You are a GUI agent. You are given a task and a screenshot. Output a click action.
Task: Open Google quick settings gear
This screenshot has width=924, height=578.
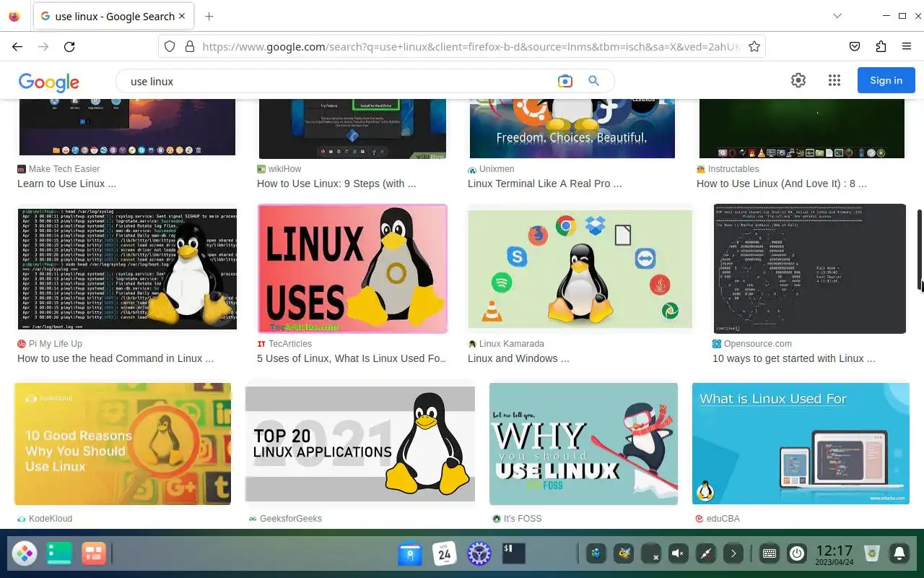[798, 80]
